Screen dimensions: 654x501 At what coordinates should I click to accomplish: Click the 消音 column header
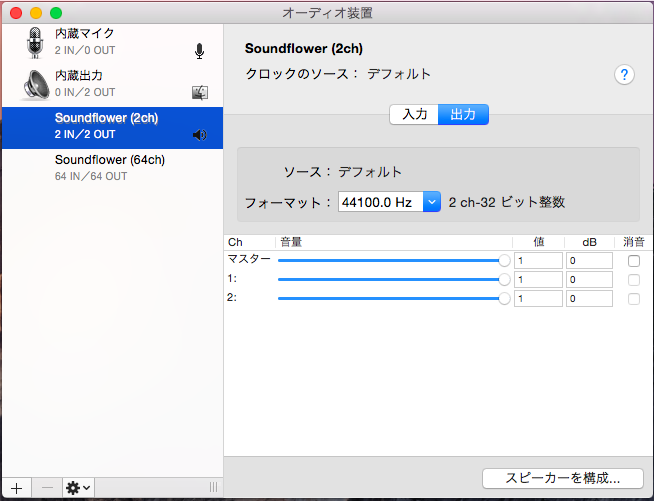click(634, 242)
